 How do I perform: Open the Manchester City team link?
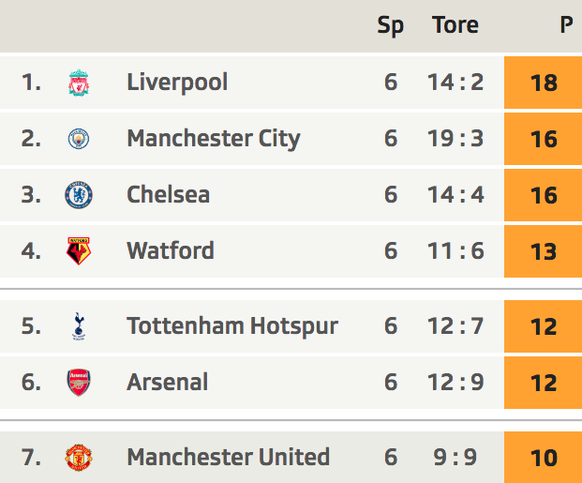pyautogui.click(x=213, y=138)
